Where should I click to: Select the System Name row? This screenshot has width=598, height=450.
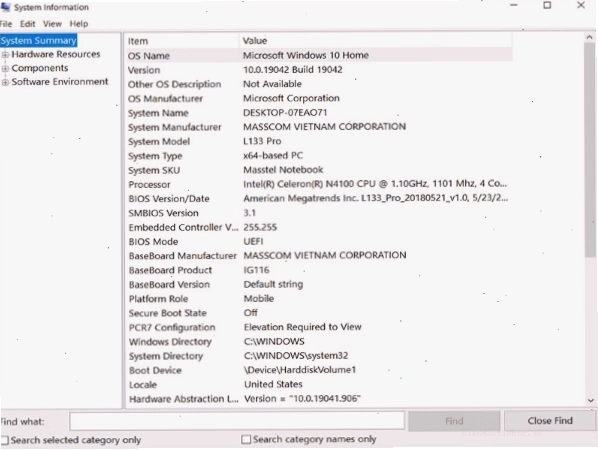319,113
